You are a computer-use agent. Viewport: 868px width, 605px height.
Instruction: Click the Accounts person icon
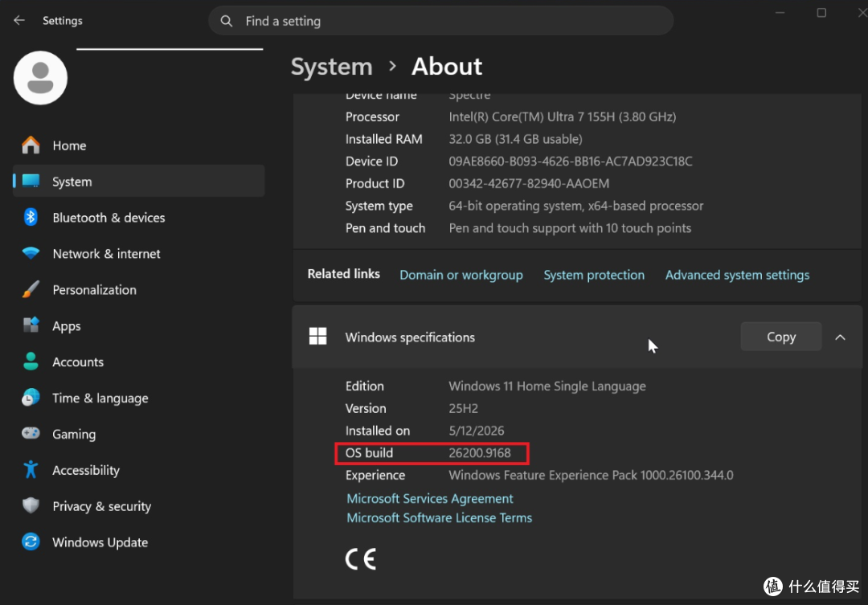tap(31, 362)
